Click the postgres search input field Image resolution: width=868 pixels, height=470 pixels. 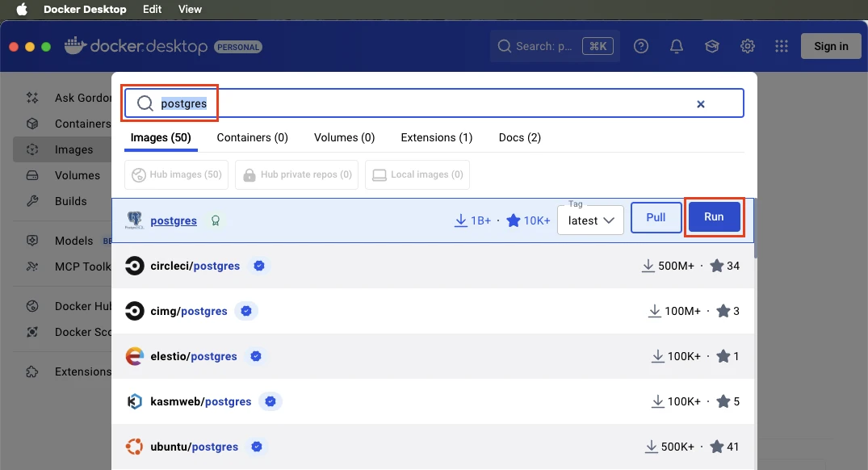[x=434, y=103]
